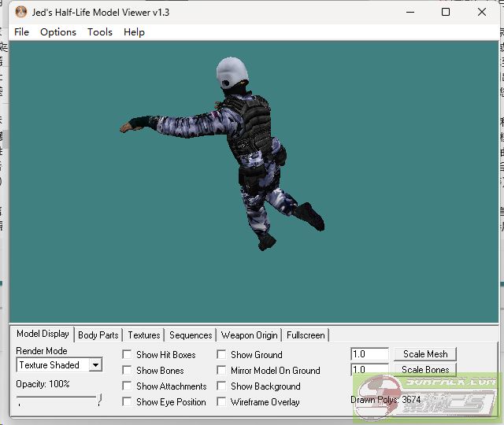
Task: Minimize the Model Viewer window
Action: (x=409, y=13)
